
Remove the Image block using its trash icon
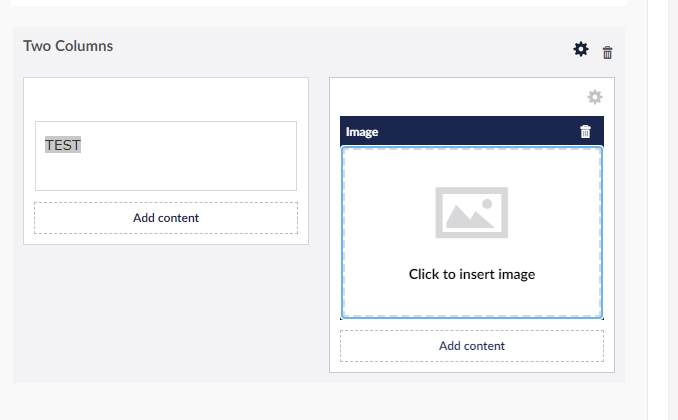coord(586,131)
